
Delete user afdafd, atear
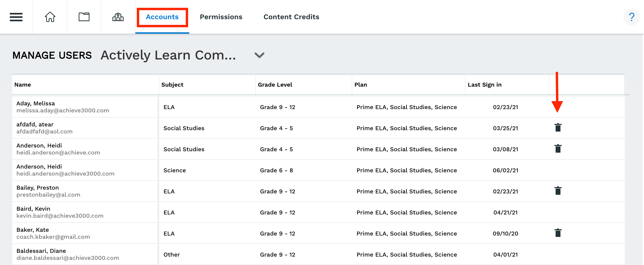(558, 128)
